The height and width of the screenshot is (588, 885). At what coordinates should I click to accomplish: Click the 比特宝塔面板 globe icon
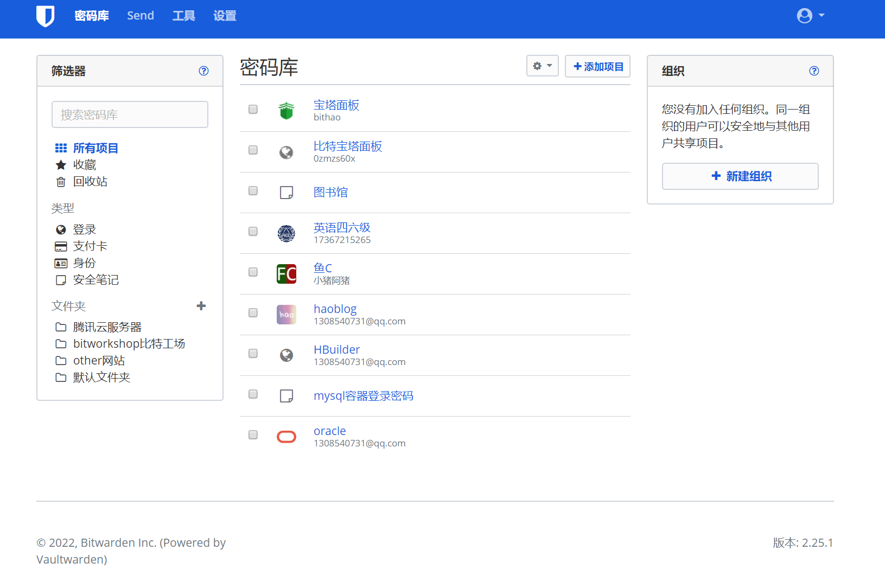click(x=286, y=152)
